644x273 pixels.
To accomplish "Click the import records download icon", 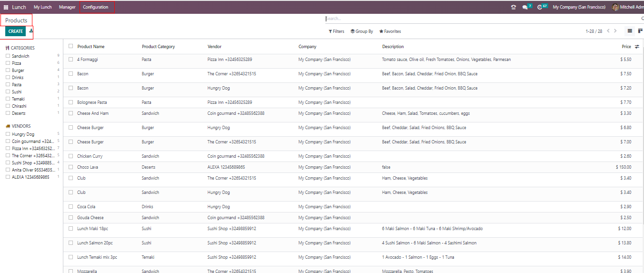I will pyautogui.click(x=31, y=31).
